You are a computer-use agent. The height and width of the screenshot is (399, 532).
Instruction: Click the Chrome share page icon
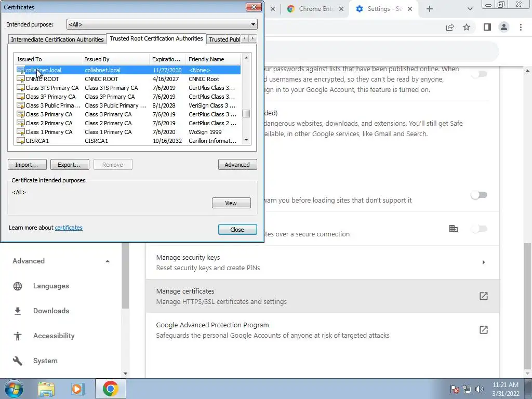[x=450, y=27]
